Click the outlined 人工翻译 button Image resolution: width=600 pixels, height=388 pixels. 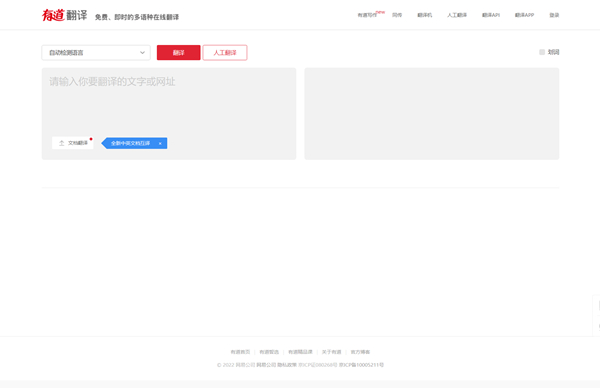pos(225,53)
